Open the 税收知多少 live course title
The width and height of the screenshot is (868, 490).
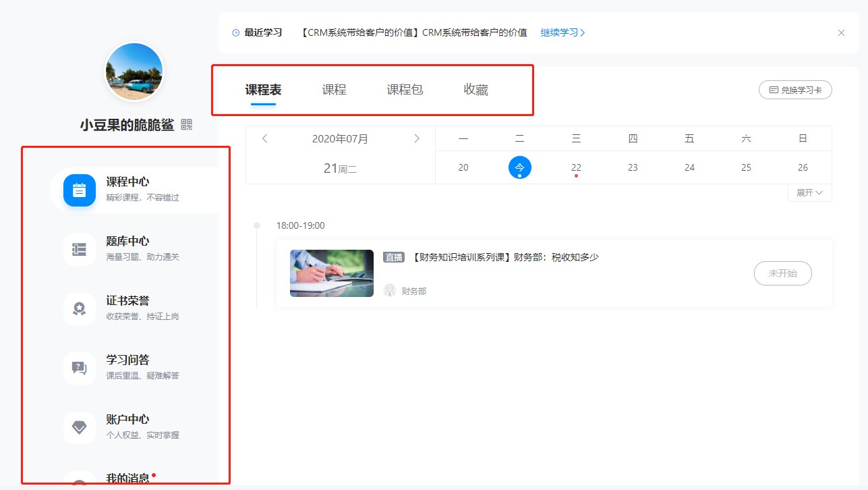504,256
